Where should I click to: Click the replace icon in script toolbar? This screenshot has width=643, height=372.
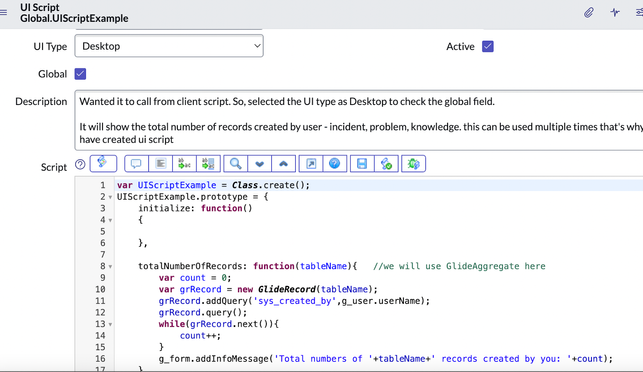tap(185, 164)
